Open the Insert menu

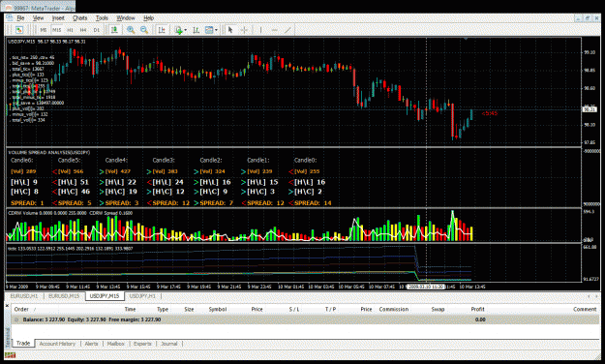pos(58,18)
